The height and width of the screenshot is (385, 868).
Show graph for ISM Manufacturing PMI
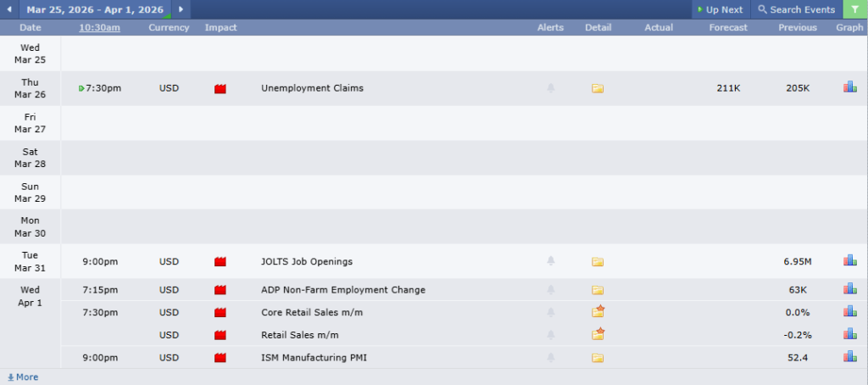click(x=849, y=357)
